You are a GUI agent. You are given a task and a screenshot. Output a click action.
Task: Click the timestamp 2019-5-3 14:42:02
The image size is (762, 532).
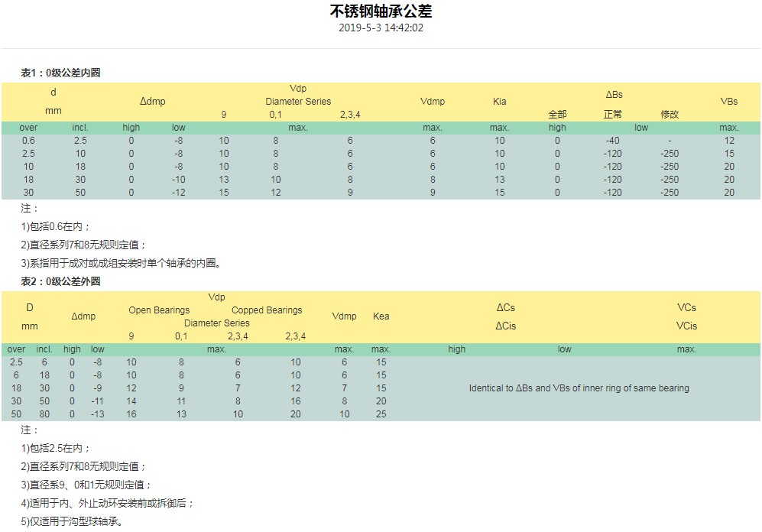coord(381,28)
